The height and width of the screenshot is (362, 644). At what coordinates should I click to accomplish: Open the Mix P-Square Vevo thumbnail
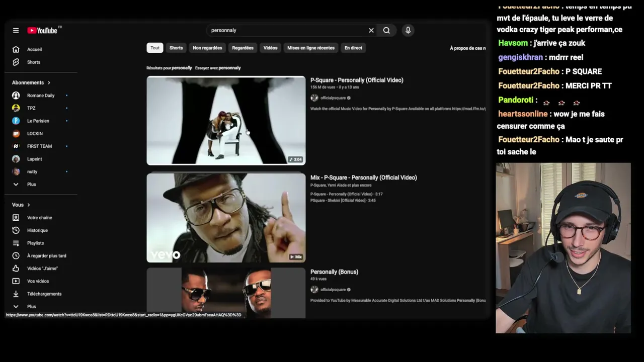(x=226, y=218)
